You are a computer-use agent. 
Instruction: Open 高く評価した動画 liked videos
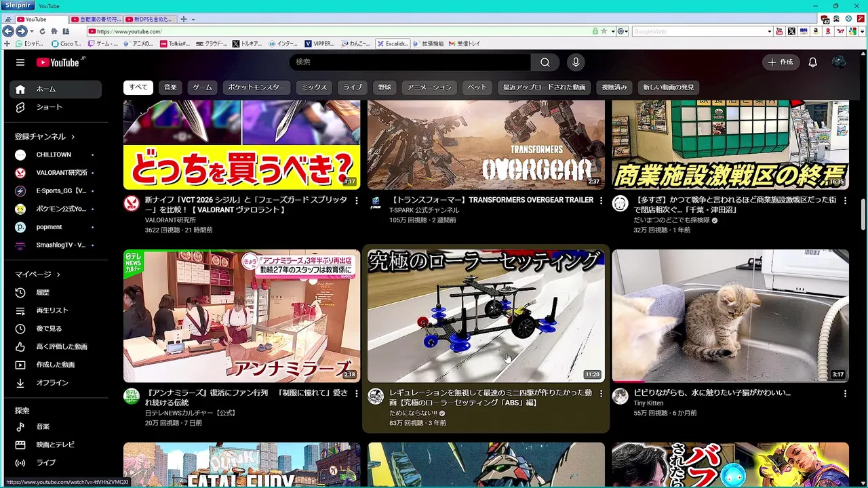56,346
